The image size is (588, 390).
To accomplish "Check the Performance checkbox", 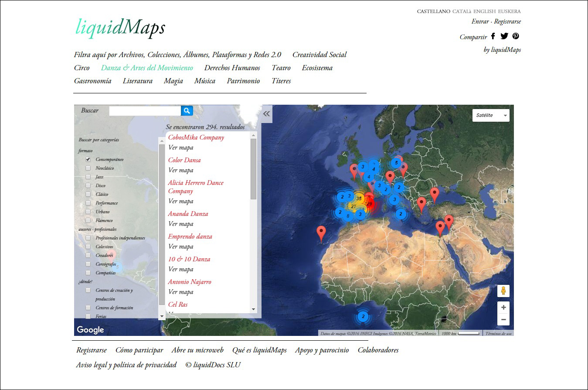I will 88,203.
